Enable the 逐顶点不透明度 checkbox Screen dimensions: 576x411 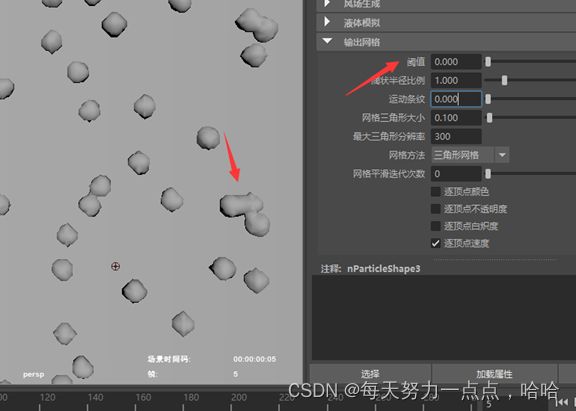tap(436, 209)
